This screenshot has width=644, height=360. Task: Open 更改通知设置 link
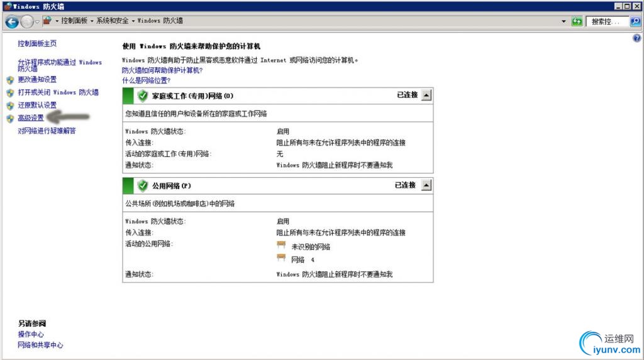pos(37,79)
